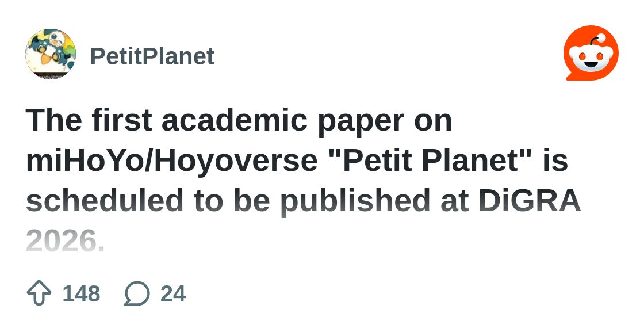Click the faded "2026." title text

point(66,240)
